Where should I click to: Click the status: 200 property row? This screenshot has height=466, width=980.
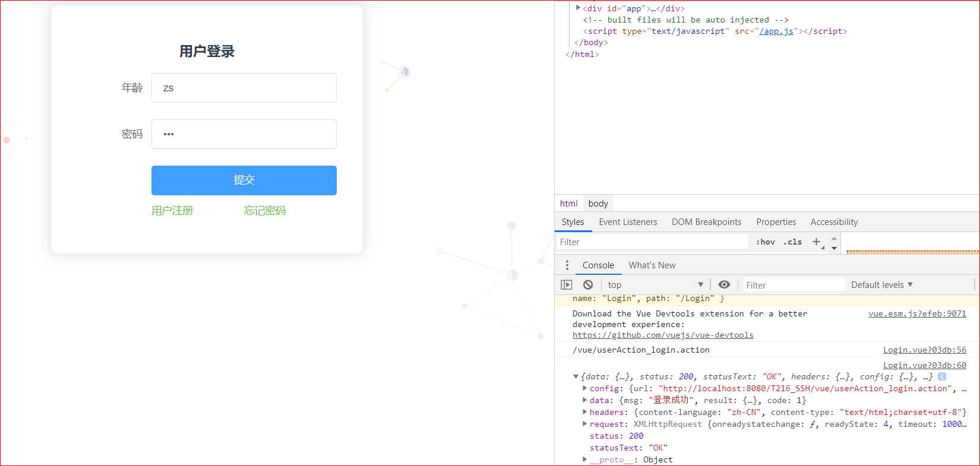(617, 436)
